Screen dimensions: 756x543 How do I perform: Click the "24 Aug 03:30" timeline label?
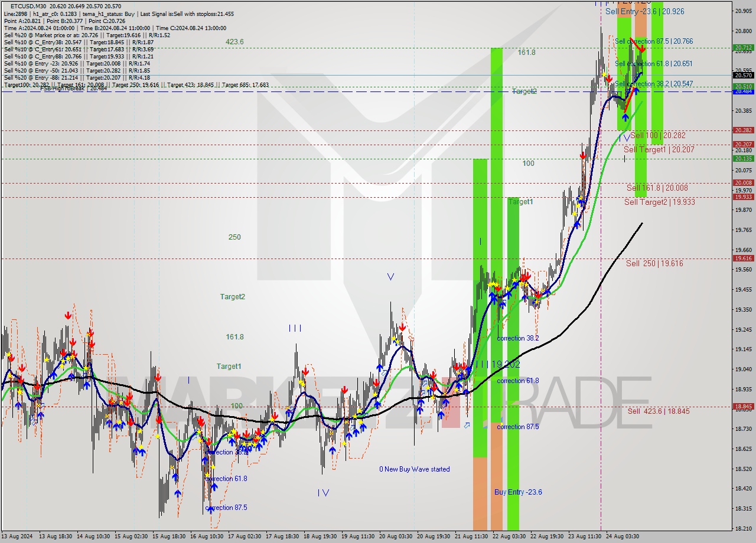623,537
